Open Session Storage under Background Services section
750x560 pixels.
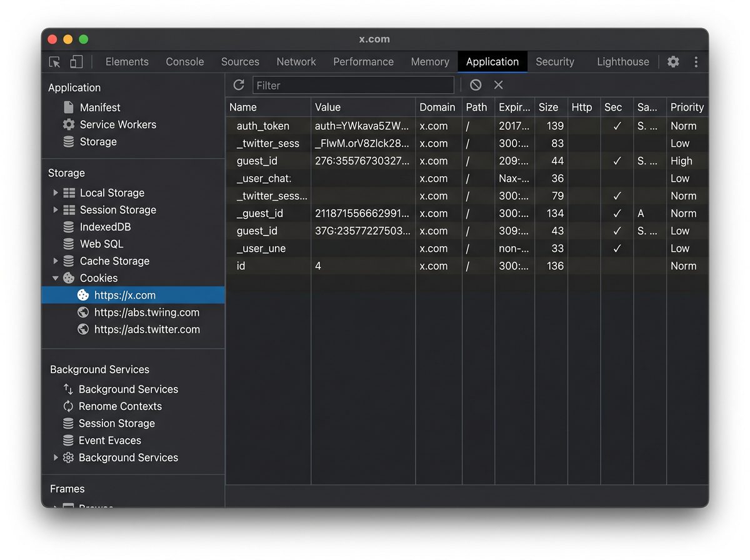coord(117,424)
